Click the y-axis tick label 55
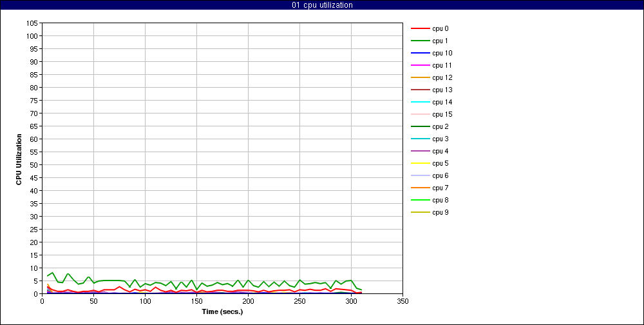 (35, 152)
